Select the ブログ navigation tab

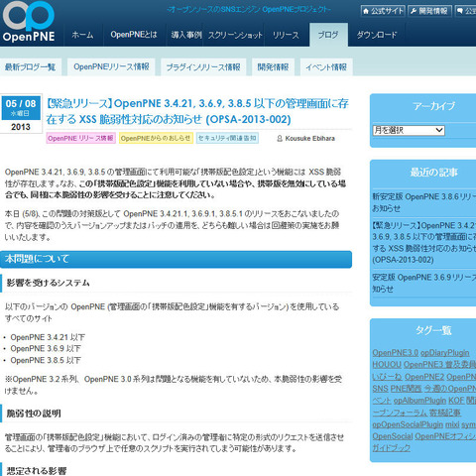tap(328, 35)
